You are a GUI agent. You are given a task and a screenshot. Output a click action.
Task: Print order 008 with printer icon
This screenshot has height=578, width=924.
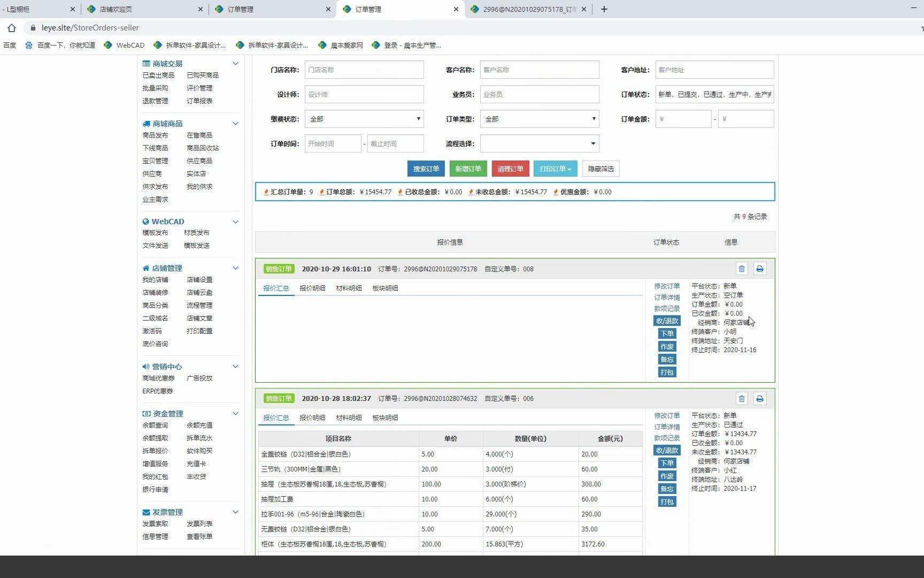[760, 269]
